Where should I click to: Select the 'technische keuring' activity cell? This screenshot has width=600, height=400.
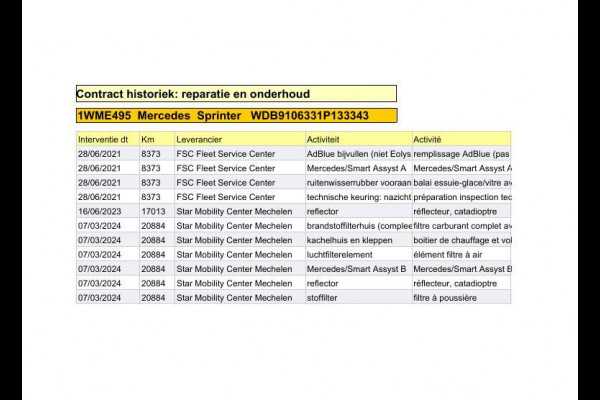coord(357,197)
